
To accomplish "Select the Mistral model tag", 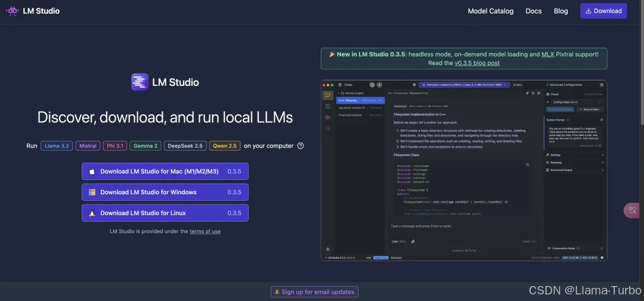I will pos(88,146).
